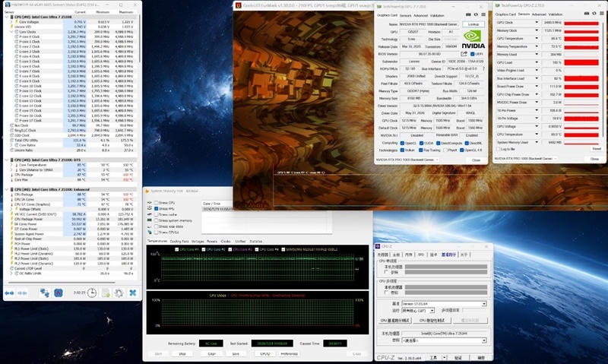Click the AIDA64 stability test flame title icon
Image resolution: width=608 pixels, height=364 pixels.
147,191
